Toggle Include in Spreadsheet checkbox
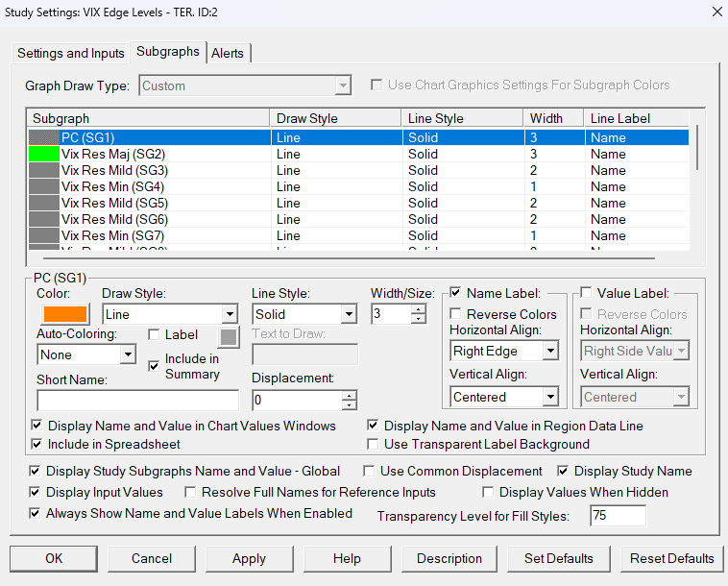 tap(36, 444)
